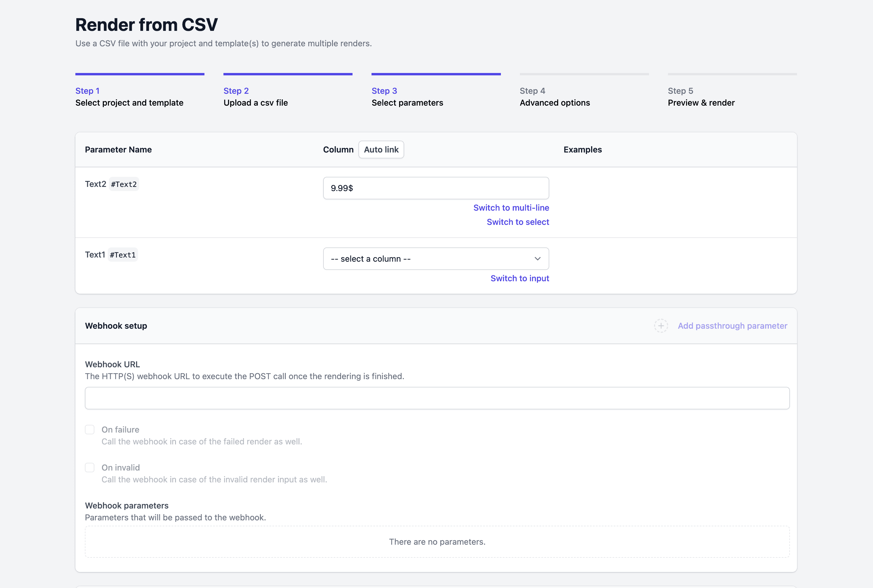Click the #Text1 tag badge

[x=123, y=255]
